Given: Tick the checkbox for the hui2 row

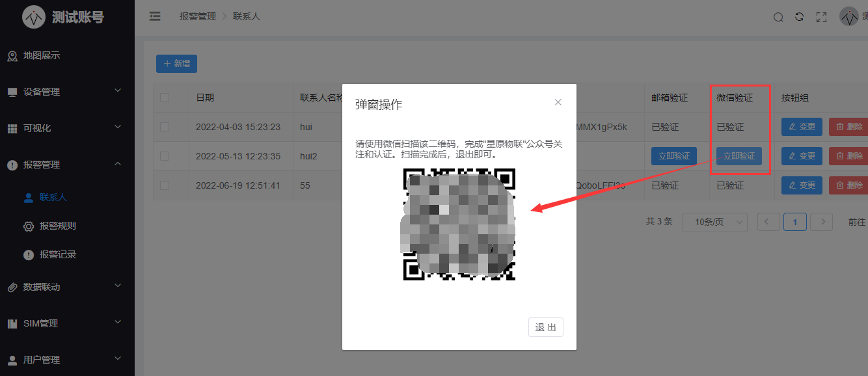Looking at the screenshot, I should [x=165, y=156].
